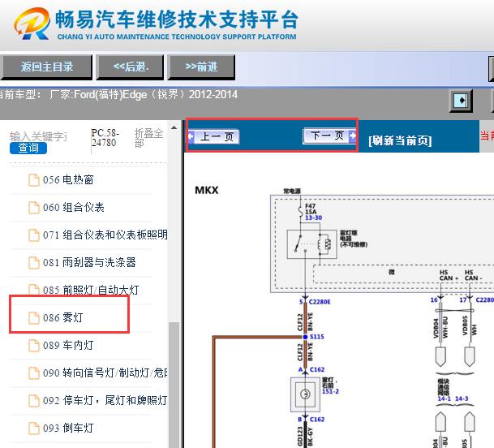The image size is (494, 448).
Task: Click file icon beside 086 雾灯
Action: point(34,318)
